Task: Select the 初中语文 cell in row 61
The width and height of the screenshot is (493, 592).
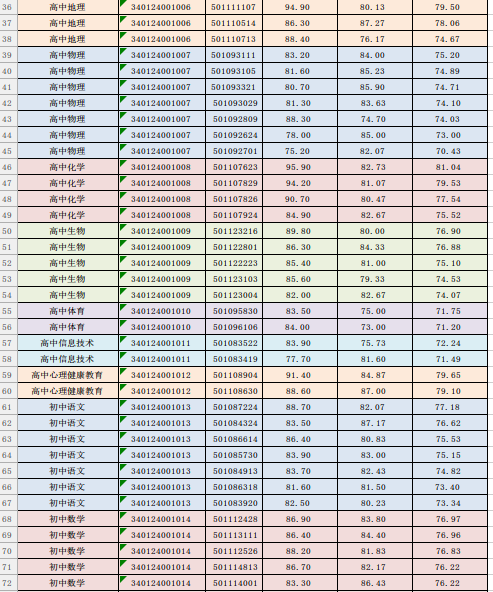Action: 68,407
